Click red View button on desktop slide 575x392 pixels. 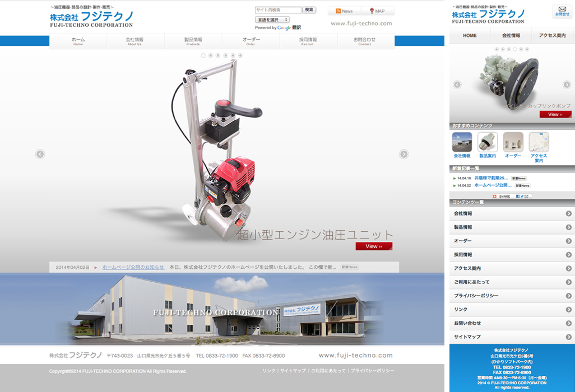pos(374,246)
